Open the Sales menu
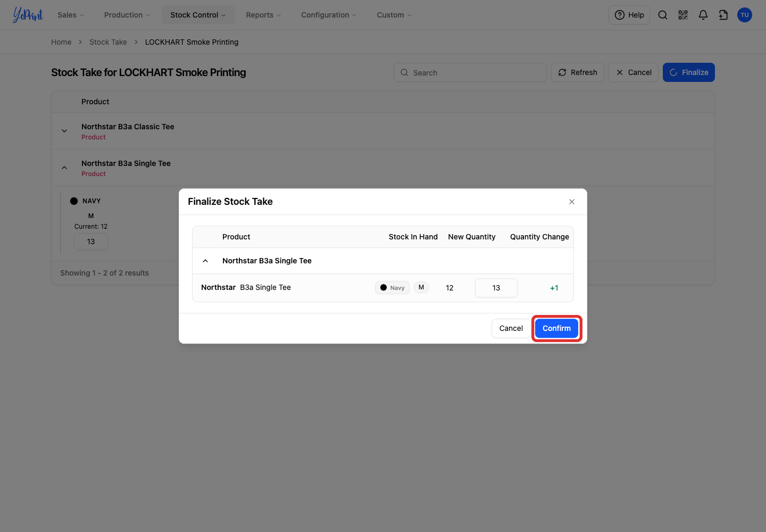 [x=71, y=15]
